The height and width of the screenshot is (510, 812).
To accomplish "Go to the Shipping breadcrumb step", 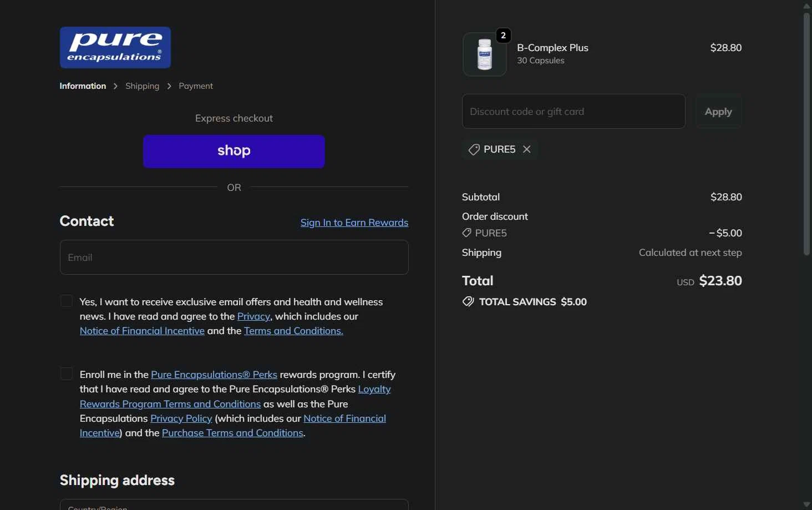I will (142, 86).
